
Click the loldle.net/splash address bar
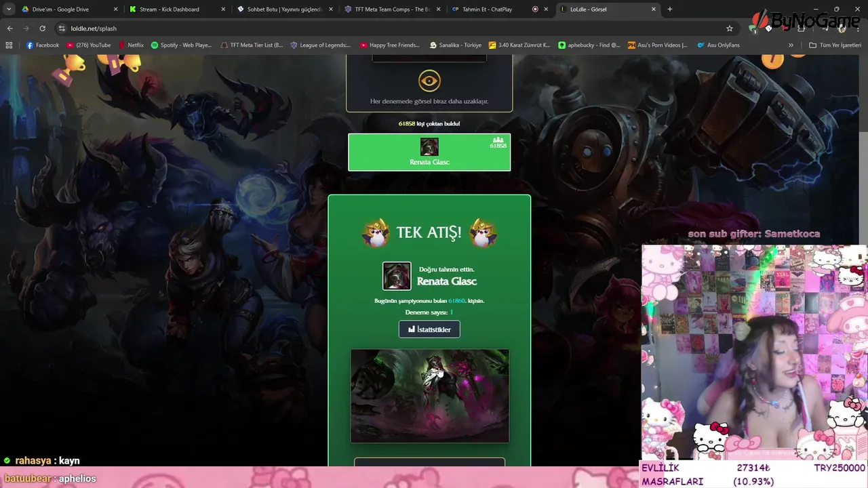(393, 28)
